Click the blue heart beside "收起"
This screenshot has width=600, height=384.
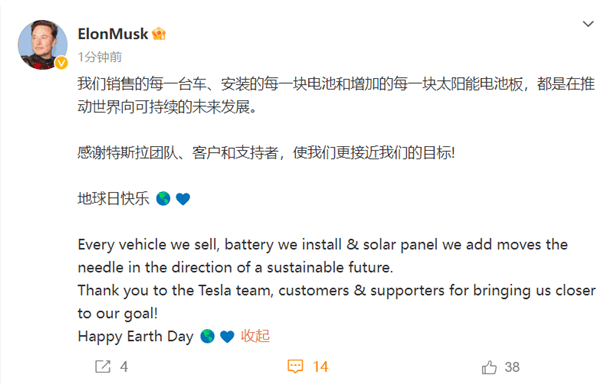coord(227,337)
